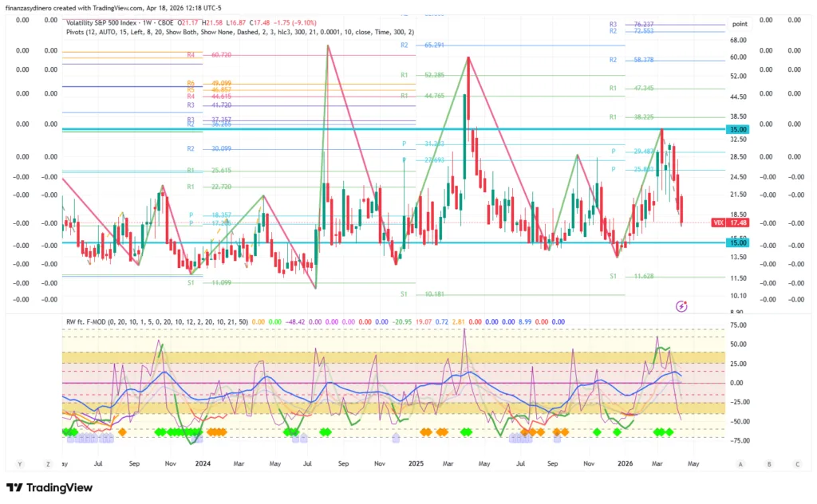This screenshot has height=504, width=817.
Task: Click the Z marker on the time axis
Action: (x=49, y=463)
